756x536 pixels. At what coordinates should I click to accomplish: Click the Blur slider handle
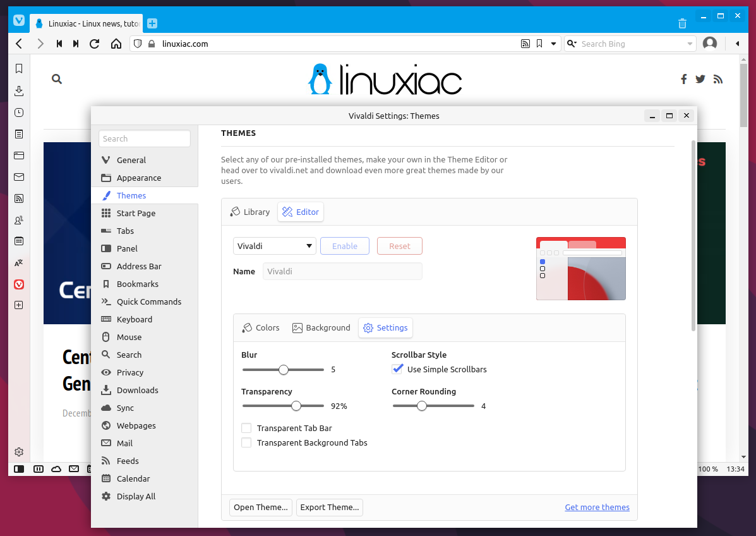coord(284,370)
